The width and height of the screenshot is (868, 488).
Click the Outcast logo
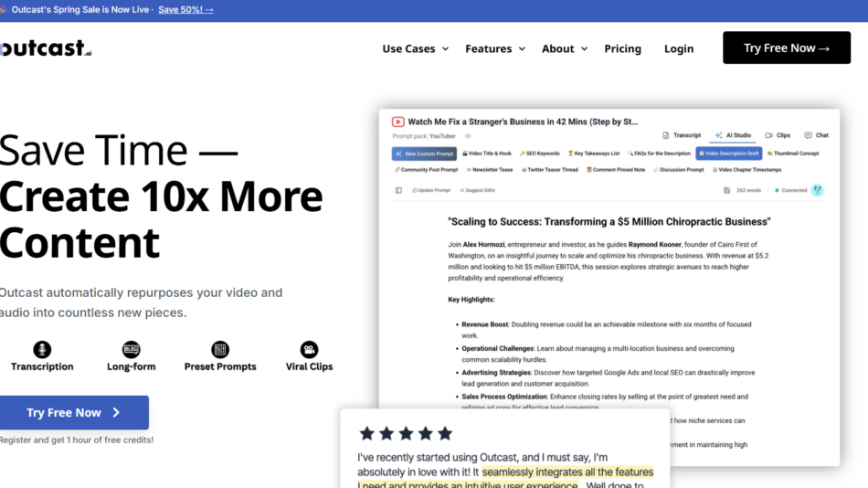[46, 48]
